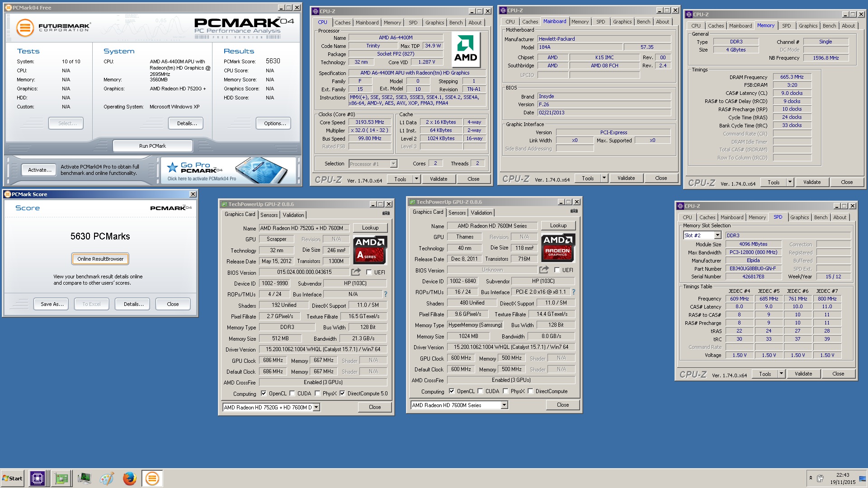Screen dimensions: 868x488
Task: Open Tools dropdown arrow in CPU-Z Mainboard window
Action: point(604,178)
